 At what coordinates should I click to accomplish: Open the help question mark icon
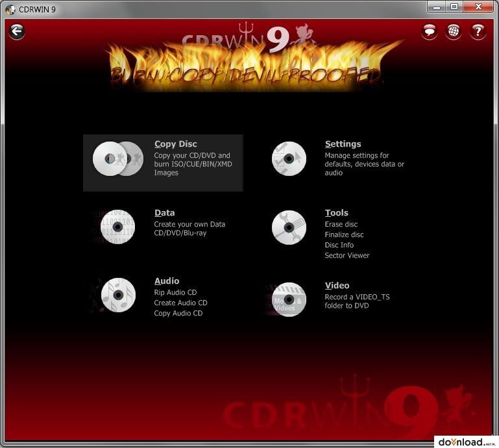[478, 32]
